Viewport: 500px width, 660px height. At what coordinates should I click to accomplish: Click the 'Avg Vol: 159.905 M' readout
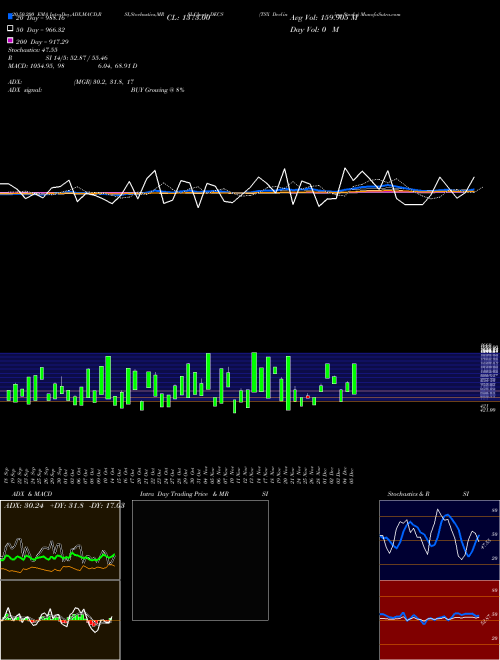[324, 18]
